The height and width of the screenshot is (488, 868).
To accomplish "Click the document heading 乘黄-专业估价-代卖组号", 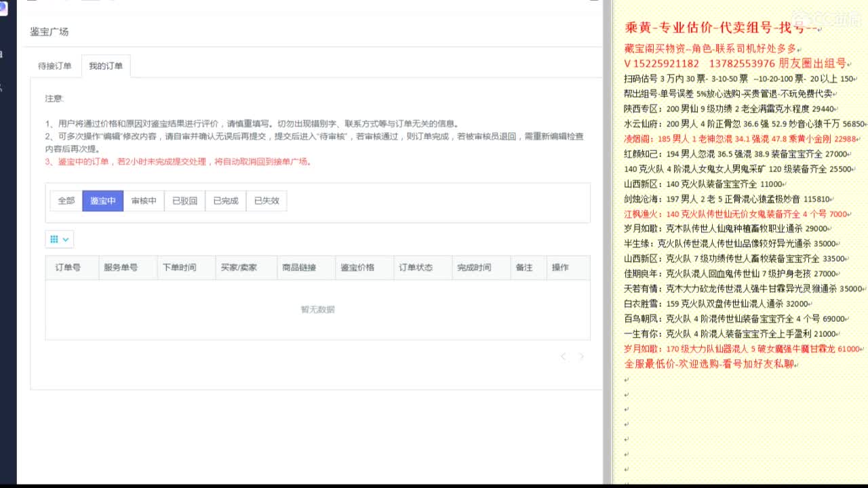I will tap(722, 28).
